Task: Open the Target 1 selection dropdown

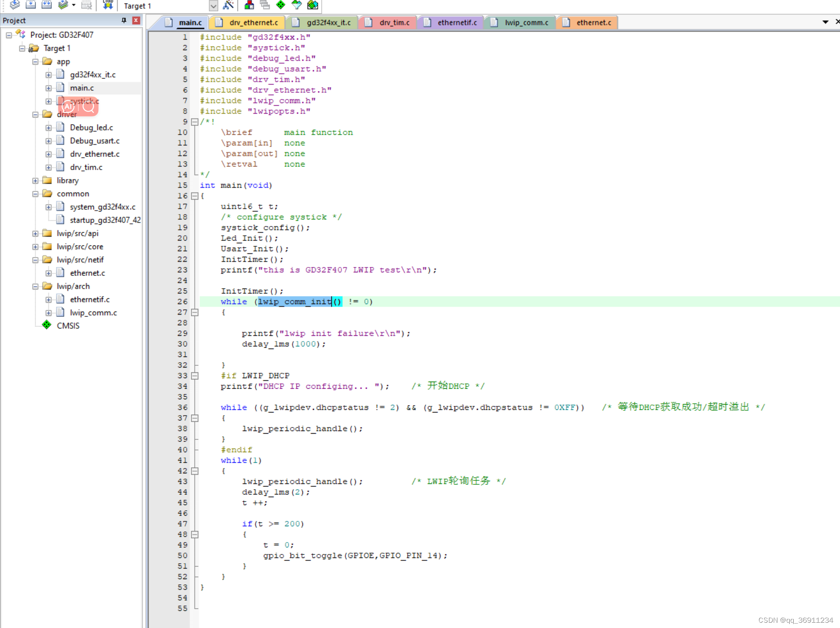Action: point(213,6)
